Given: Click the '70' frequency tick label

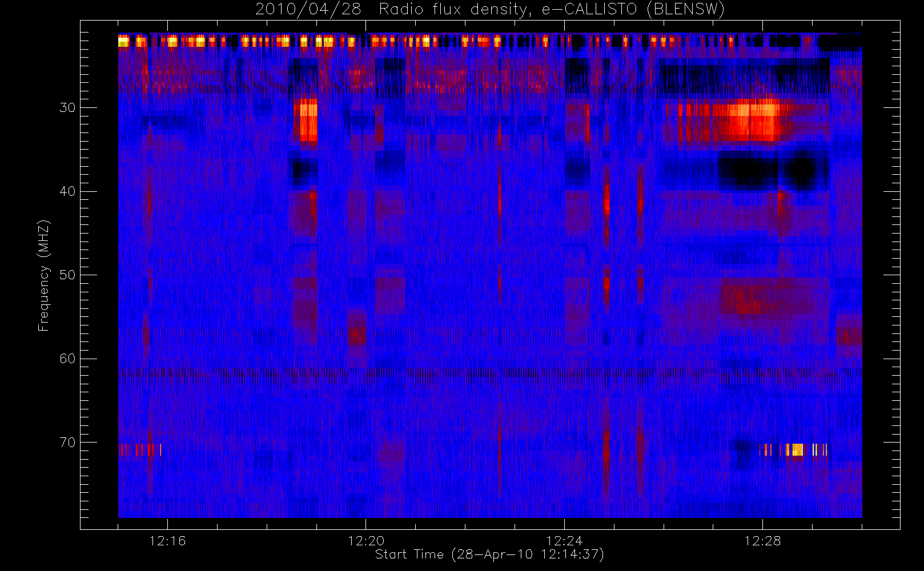Looking at the screenshot, I should (x=67, y=442).
